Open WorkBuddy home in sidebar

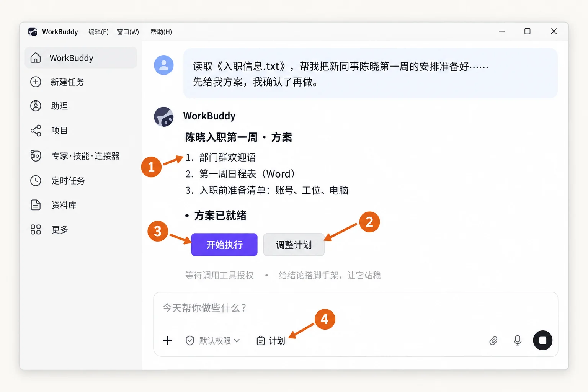[x=81, y=58]
